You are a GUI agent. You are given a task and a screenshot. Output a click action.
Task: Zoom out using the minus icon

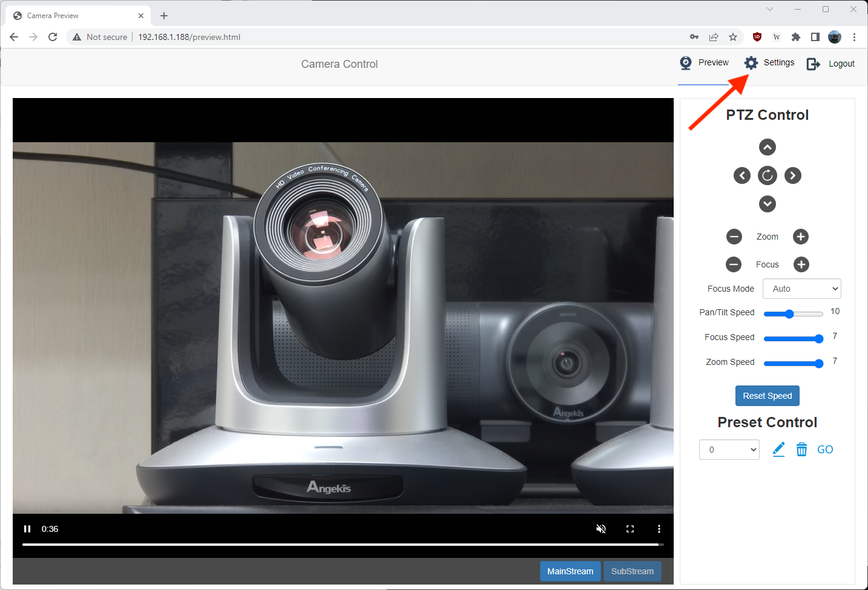coord(734,237)
